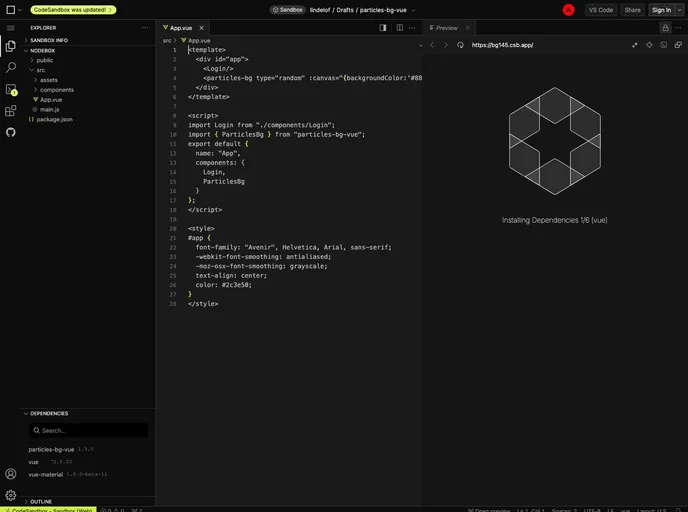Image resolution: width=688 pixels, height=512 pixels.
Task: Close the Preview tab
Action: (467, 28)
